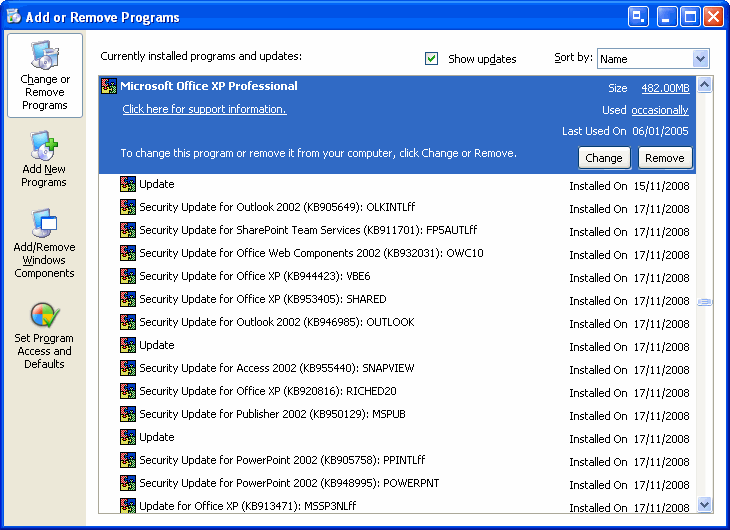The height and width of the screenshot is (530, 730).
Task: Click icon for Office XP KB944423 VBE6
Action: click(128, 276)
